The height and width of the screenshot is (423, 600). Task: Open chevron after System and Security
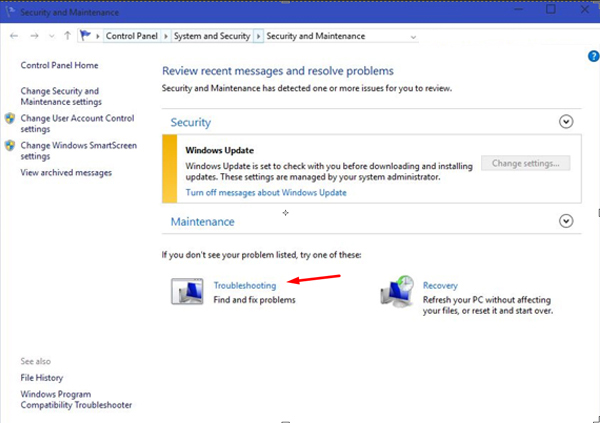(258, 36)
